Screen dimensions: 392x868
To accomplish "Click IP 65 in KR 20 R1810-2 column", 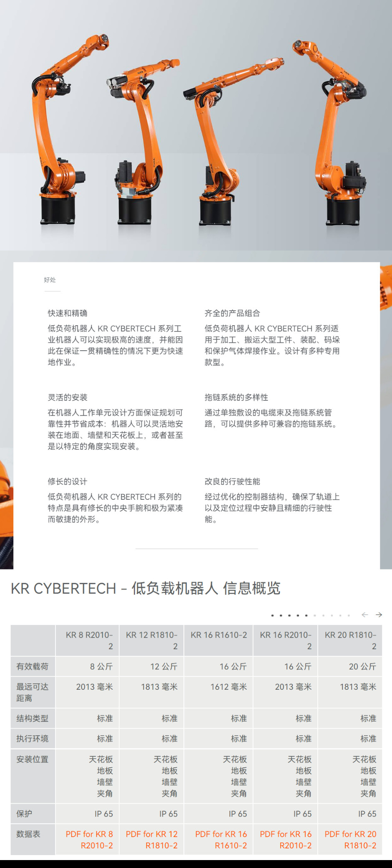I will coord(367,814).
